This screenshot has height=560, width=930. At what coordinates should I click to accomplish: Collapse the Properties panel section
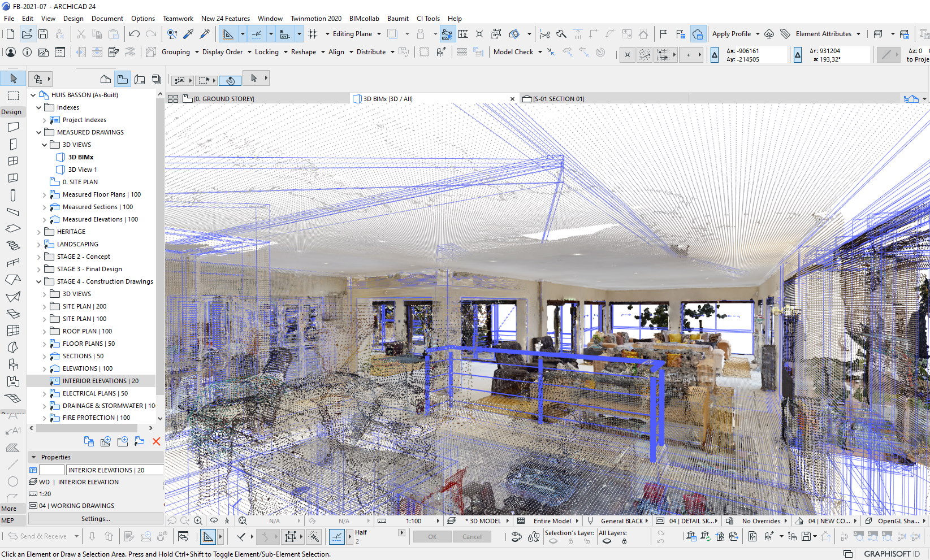[x=34, y=457]
